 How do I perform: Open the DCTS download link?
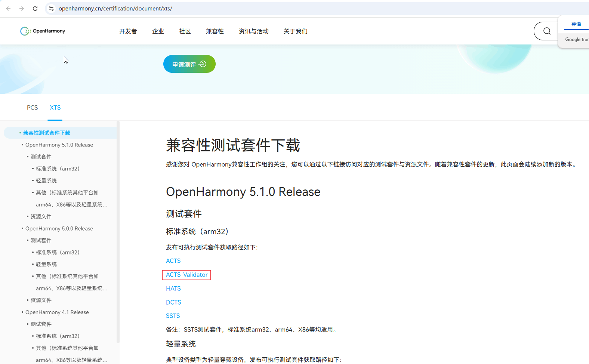tap(173, 302)
